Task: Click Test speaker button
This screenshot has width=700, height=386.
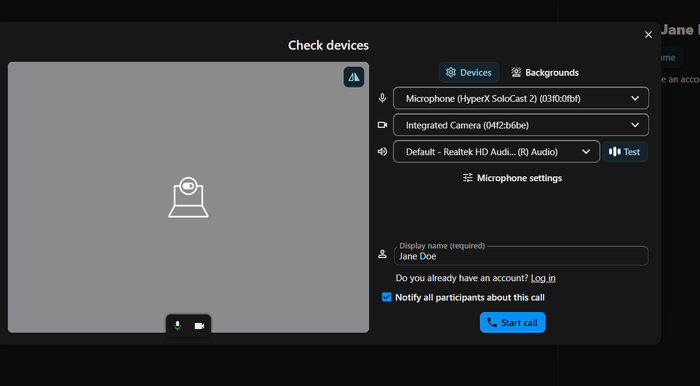Action: (x=625, y=152)
